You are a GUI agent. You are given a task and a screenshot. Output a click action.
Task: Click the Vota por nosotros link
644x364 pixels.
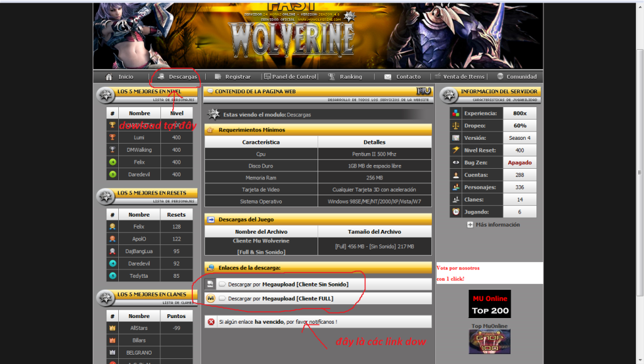point(458,273)
